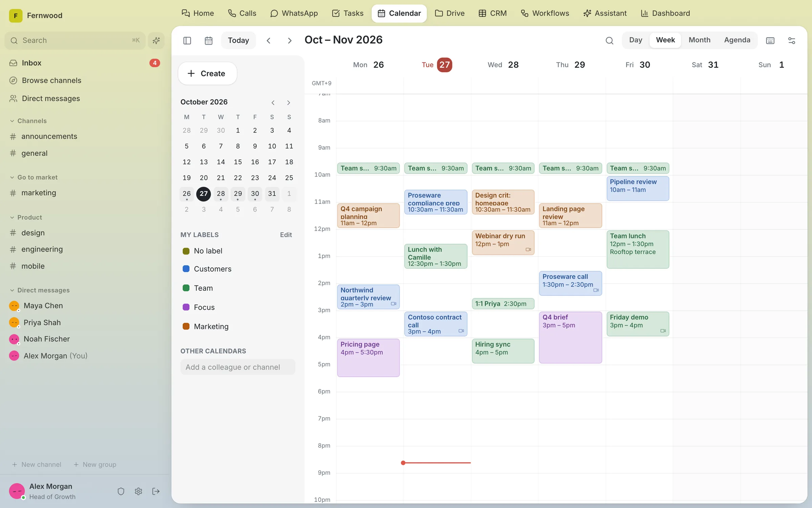
Task: Focus the Add a colleague or channel field
Action: 238,367
